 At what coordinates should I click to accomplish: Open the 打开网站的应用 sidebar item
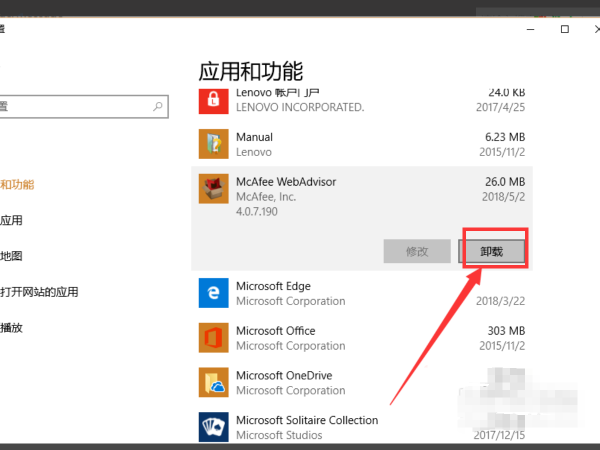(39, 292)
